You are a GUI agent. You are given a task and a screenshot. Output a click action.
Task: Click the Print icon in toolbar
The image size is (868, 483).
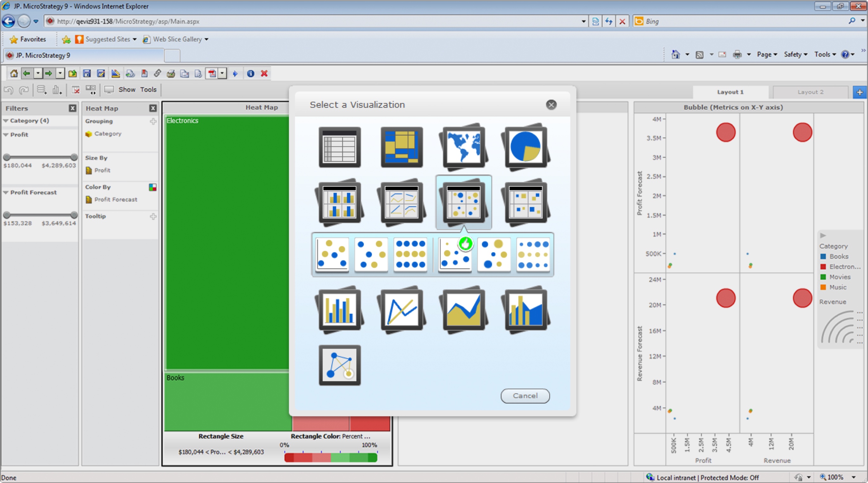(171, 73)
